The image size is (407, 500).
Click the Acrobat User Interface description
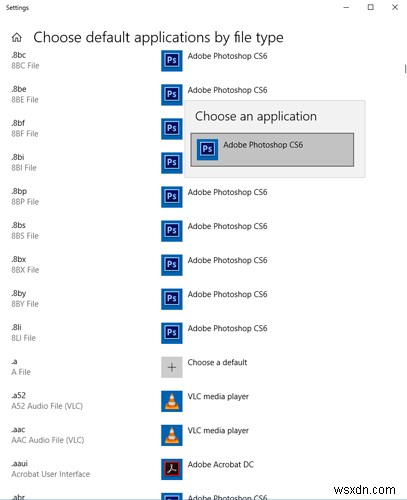(51, 474)
